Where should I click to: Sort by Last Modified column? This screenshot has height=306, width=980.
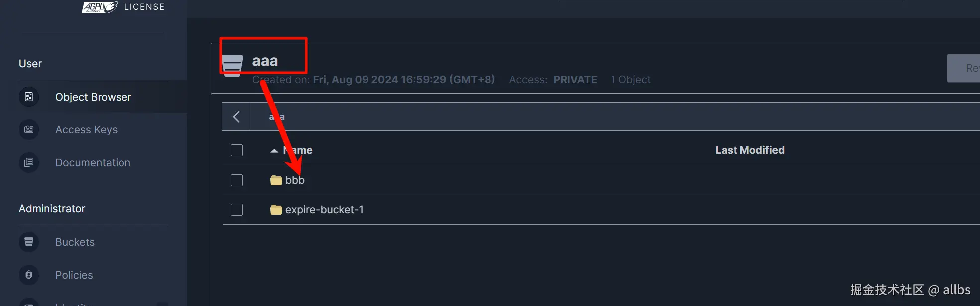point(749,150)
